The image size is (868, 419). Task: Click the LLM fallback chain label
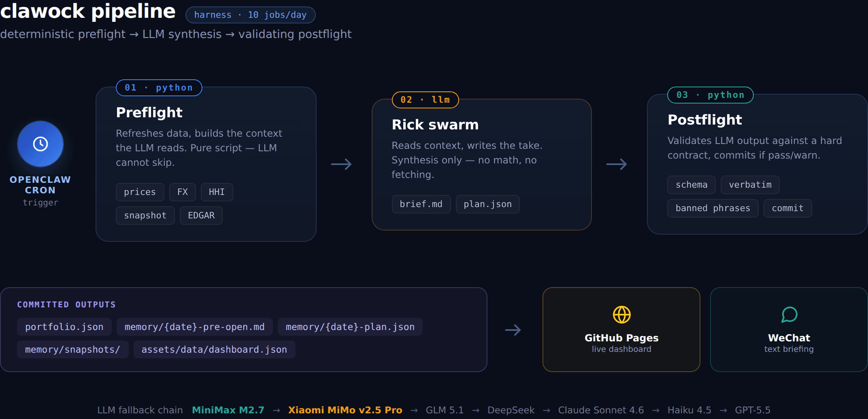140,410
